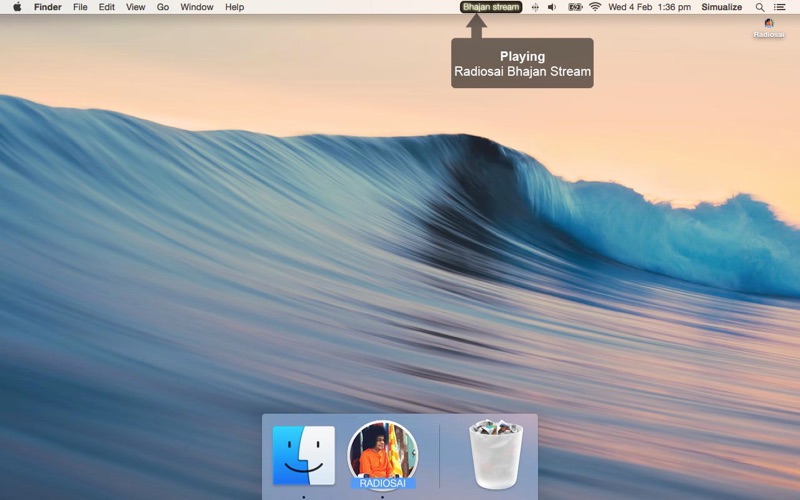Open the Apple menu
The height and width of the screenshot is (500, 800).
(17, 7)
